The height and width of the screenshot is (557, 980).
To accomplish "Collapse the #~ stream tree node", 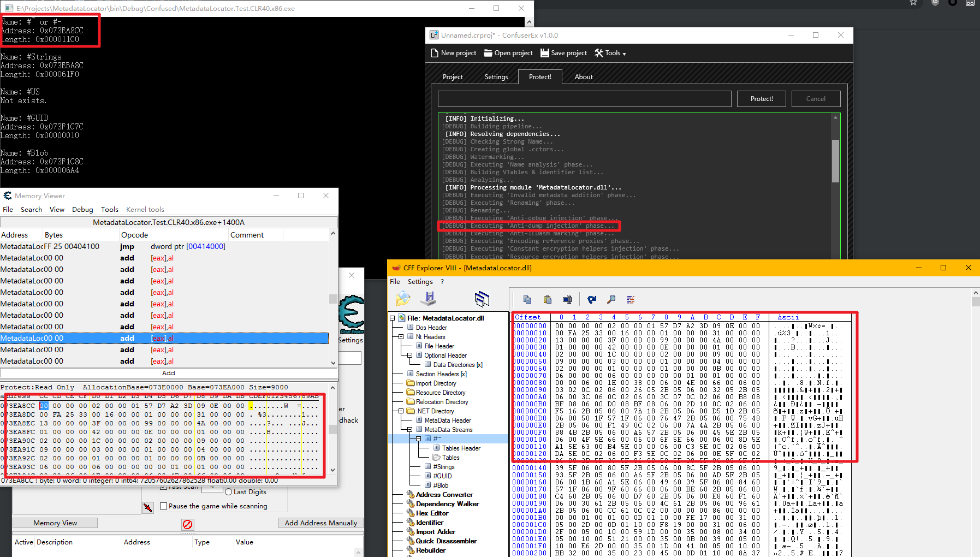I will point(418,439).
